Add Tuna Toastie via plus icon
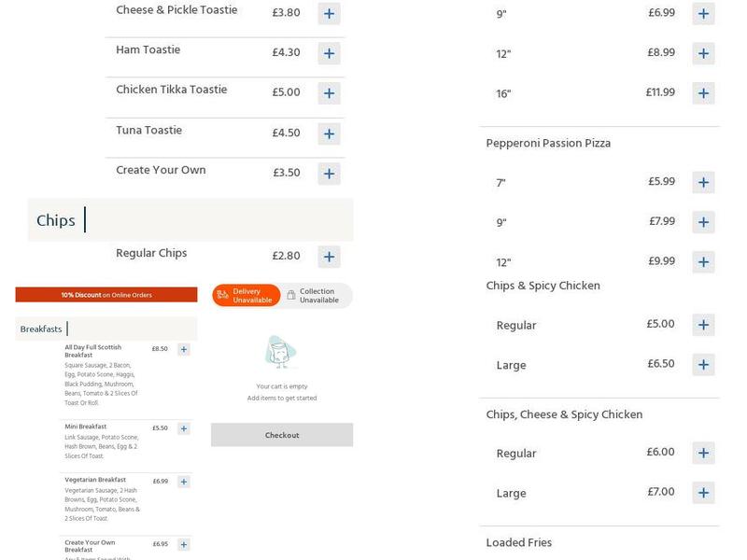Screen dimensions: 747x560 pos(328,133)
